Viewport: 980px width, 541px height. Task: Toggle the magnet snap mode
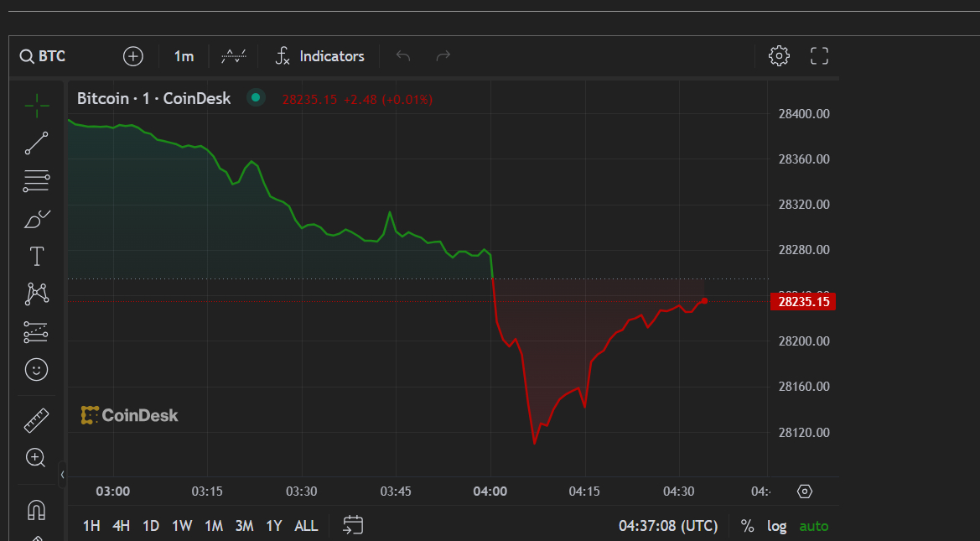click(x=37, y=509)
